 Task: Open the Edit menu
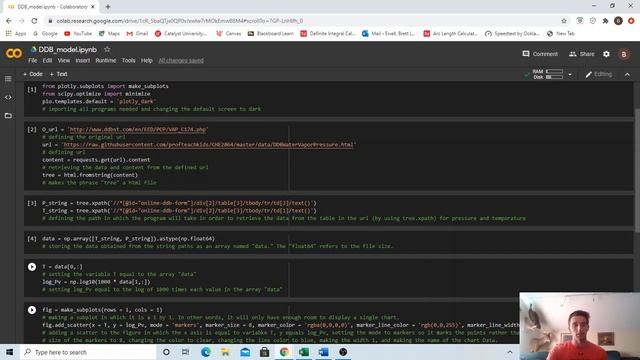point(47,60)
